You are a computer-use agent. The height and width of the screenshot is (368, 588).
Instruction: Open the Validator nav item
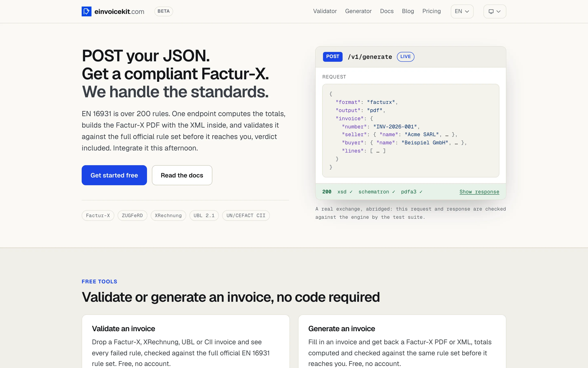(x=325, y=11)
